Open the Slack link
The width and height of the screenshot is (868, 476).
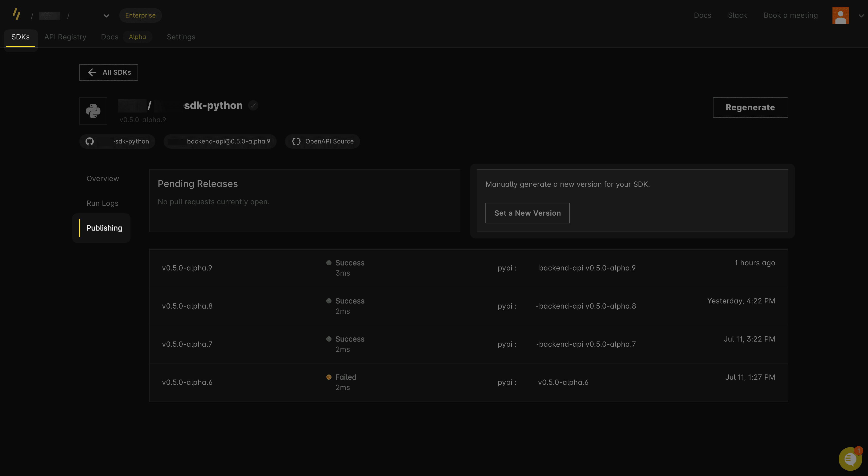tap(737, 15)
